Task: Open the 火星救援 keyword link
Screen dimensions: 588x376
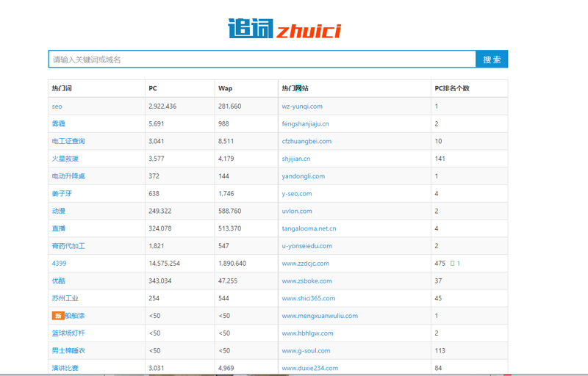Action: click(x=65, y=159)
